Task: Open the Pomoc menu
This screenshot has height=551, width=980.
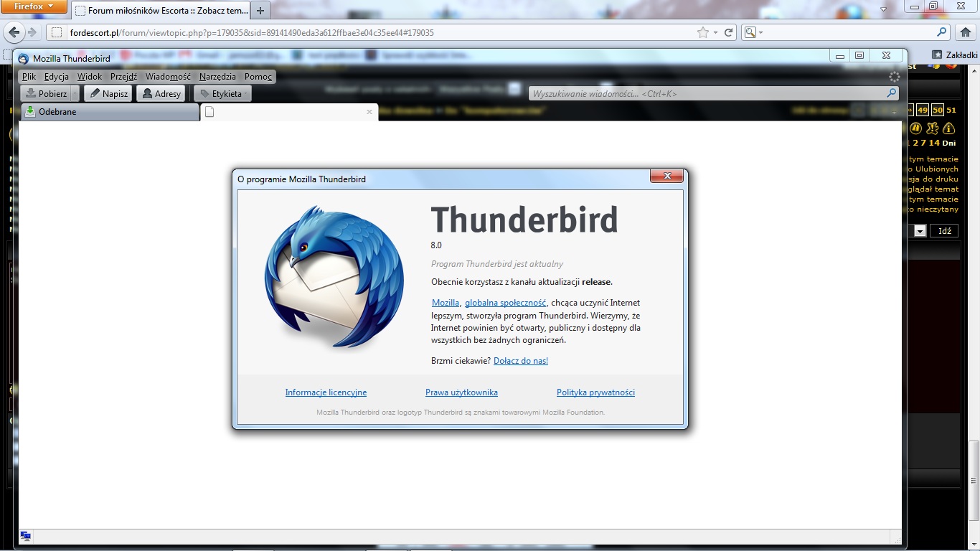Action: coord(258,77)
